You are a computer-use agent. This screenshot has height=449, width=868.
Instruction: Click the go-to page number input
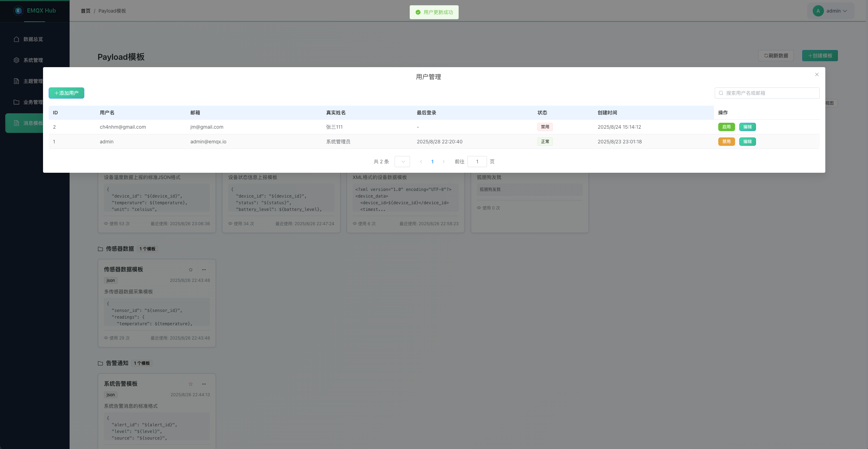coord(477,162)
